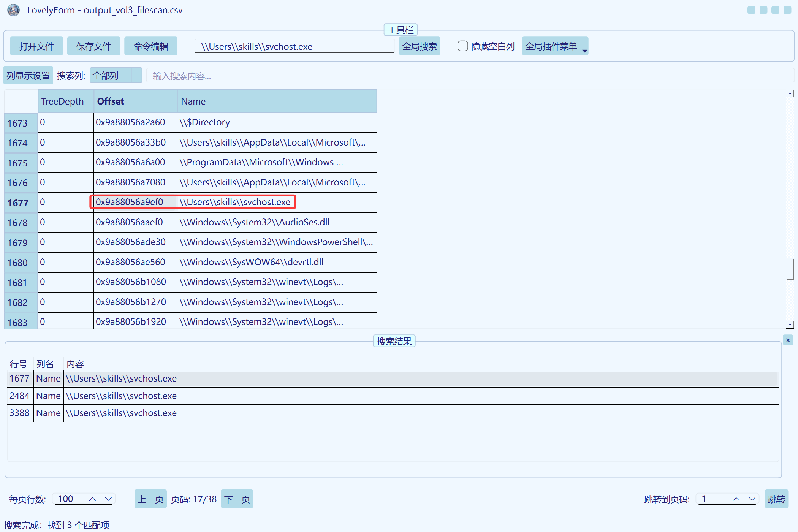Open the 全局插件菜单 dropdown
The width and height of the screenshot is (798, 532).
(x=555, y=46)
